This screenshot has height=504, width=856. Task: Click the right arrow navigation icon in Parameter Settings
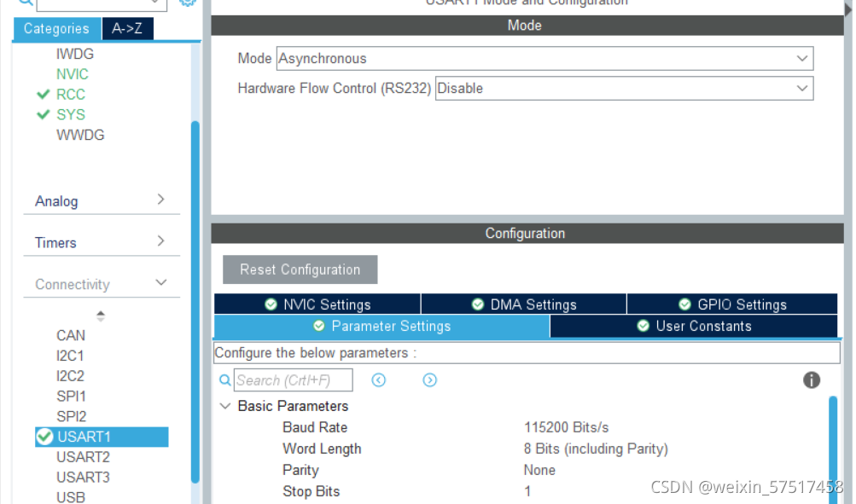click(429, 379)
